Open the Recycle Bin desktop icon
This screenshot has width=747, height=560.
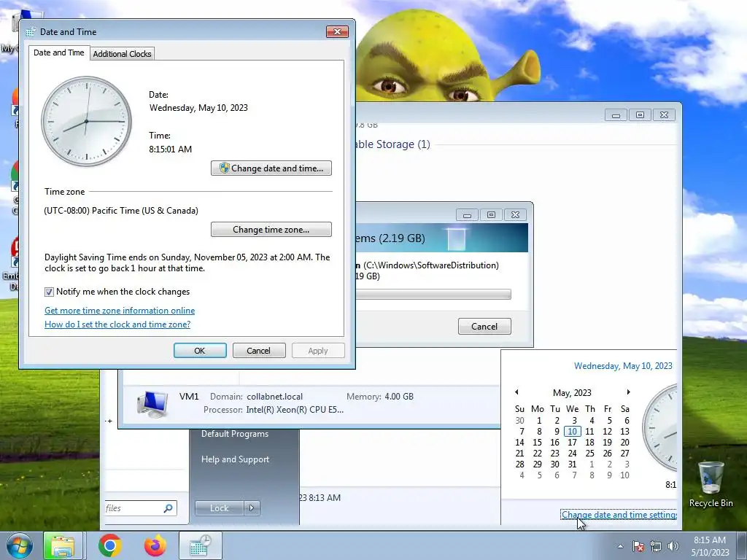click(x=711, y=484)
